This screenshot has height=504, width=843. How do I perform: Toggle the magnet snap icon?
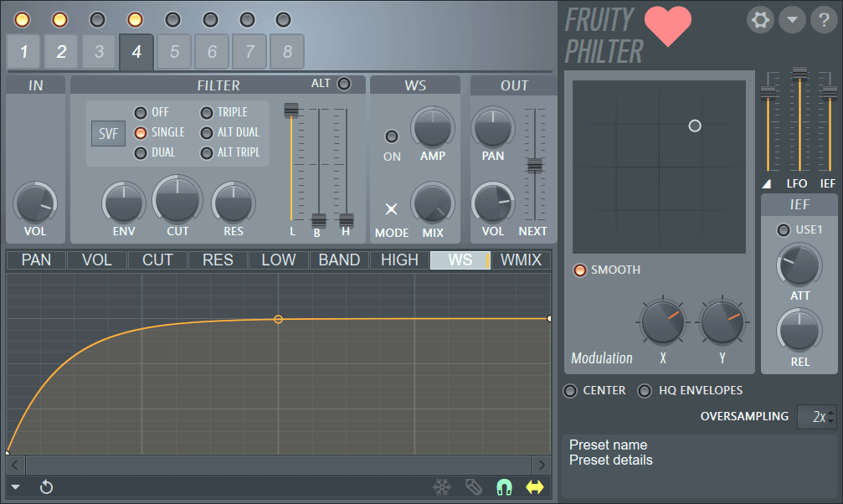tap(503, 486)
